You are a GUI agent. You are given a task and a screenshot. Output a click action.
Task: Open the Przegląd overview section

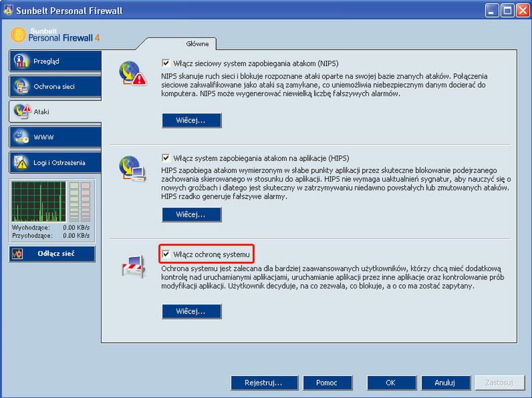(x=55, y=61)
